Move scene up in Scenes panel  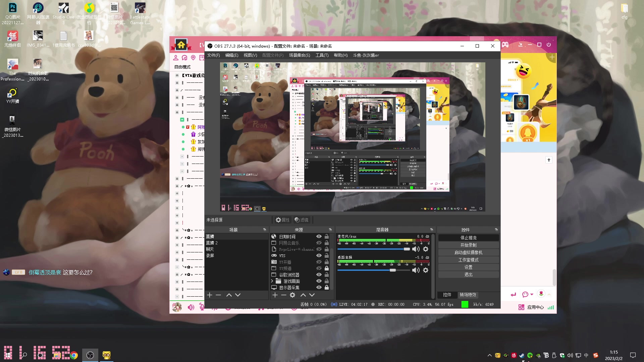pyautogui.click(x=229, y=295)
